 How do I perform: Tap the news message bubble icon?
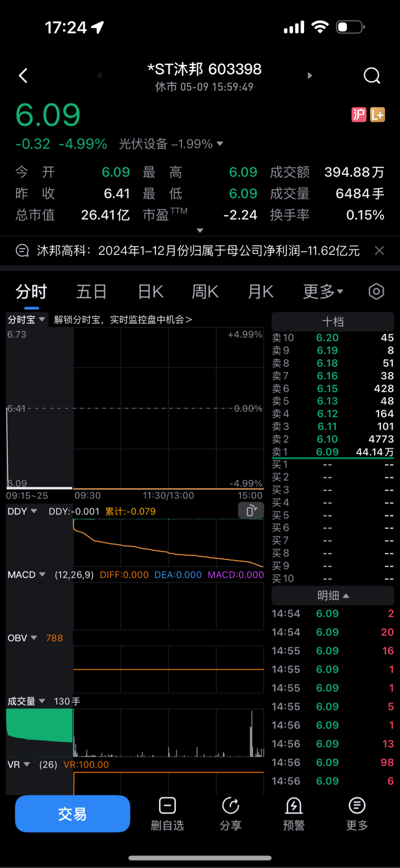point(22,251)
